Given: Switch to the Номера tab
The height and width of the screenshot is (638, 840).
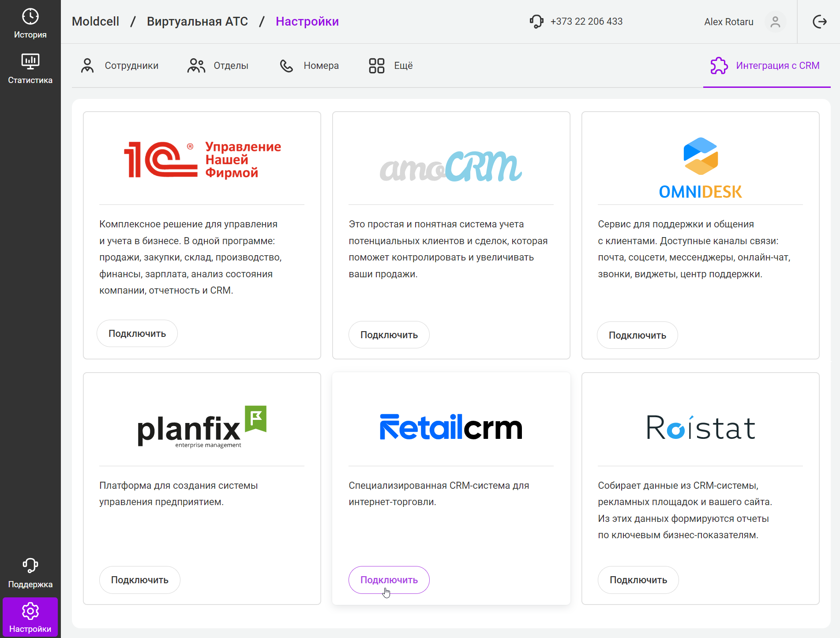Looking at the screenshot, I should tap(309, 66).
